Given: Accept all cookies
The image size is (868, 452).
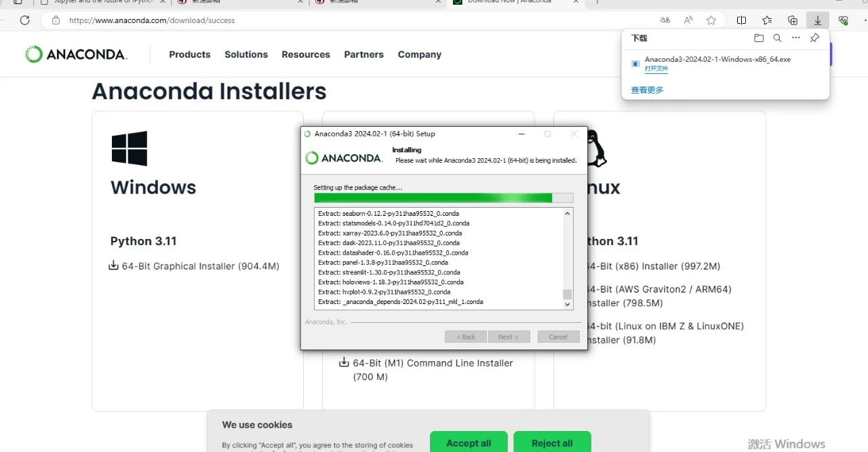Looking at the screenshot, I should pos(469,442).
